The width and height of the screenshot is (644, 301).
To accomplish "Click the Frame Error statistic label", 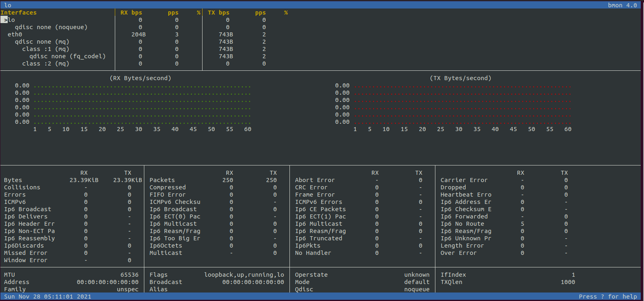I will pyautogui.click(x=315, y=195).
